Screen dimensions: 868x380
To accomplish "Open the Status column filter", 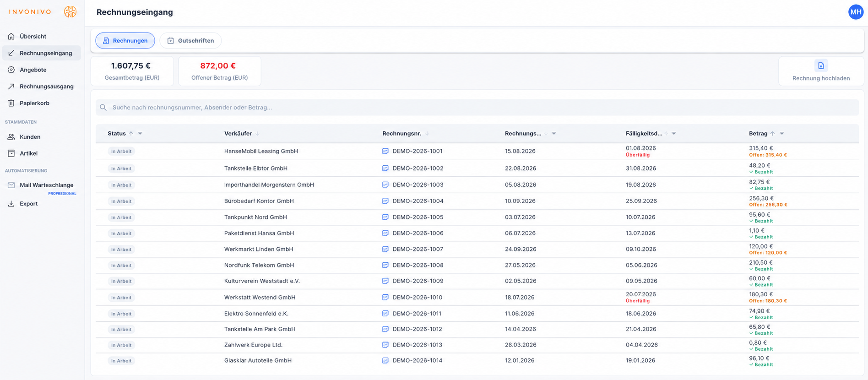I will pos(140,134).
